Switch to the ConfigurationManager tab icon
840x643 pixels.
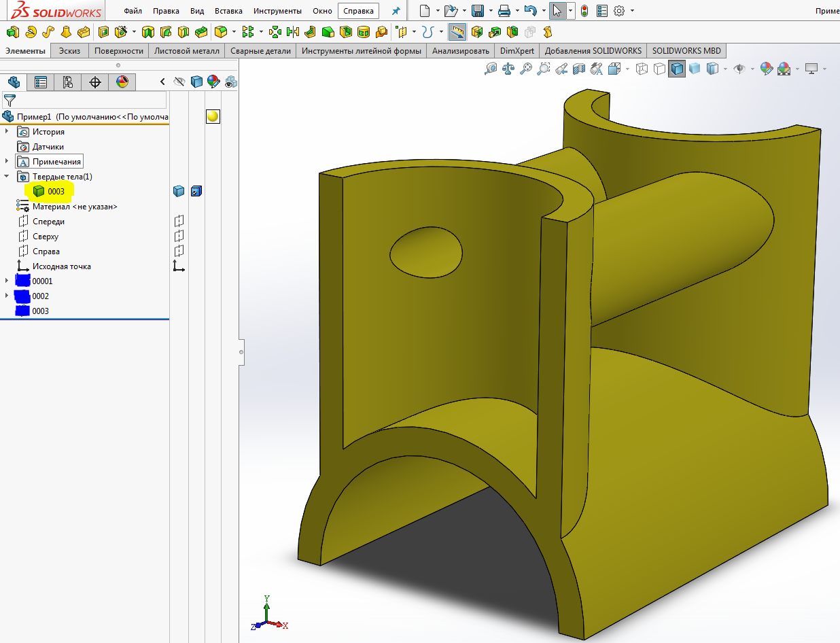click(67, 82)
